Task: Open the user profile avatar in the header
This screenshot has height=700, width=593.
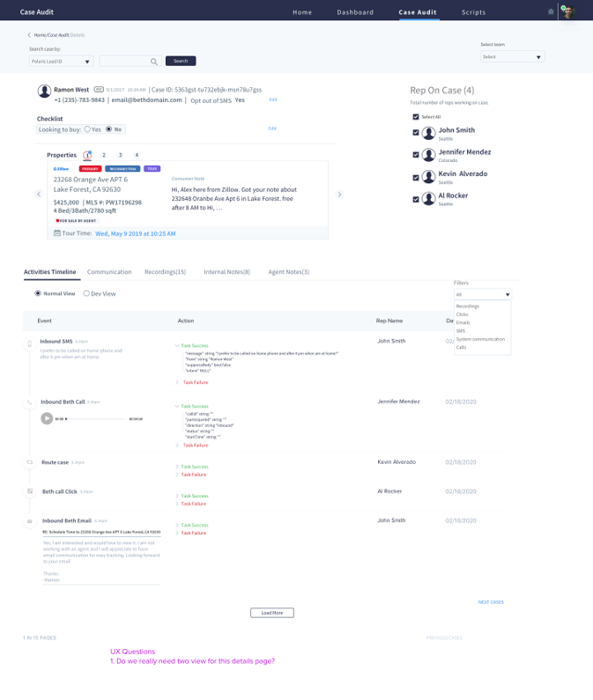Action: click(567, 12)
